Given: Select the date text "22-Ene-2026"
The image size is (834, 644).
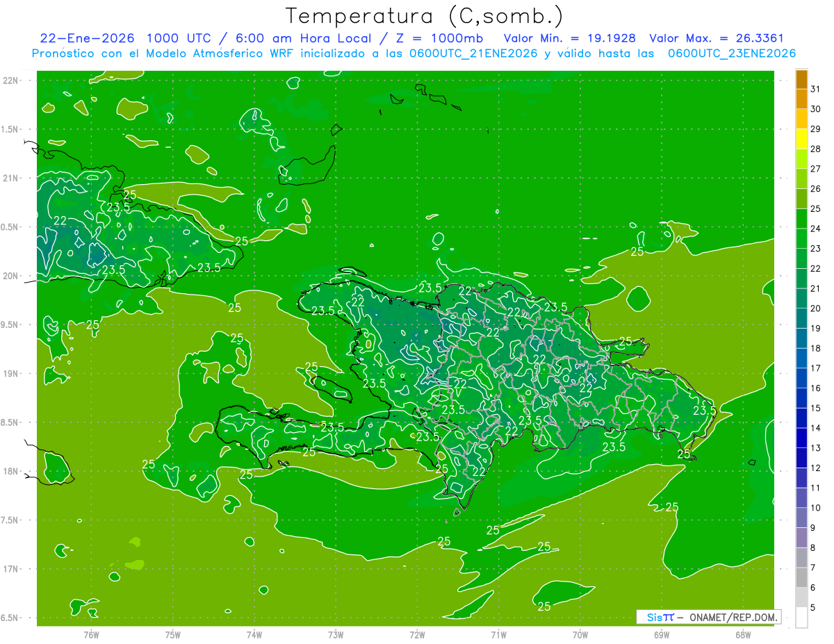Looking at the screenshot, I should tap(87, 39).
